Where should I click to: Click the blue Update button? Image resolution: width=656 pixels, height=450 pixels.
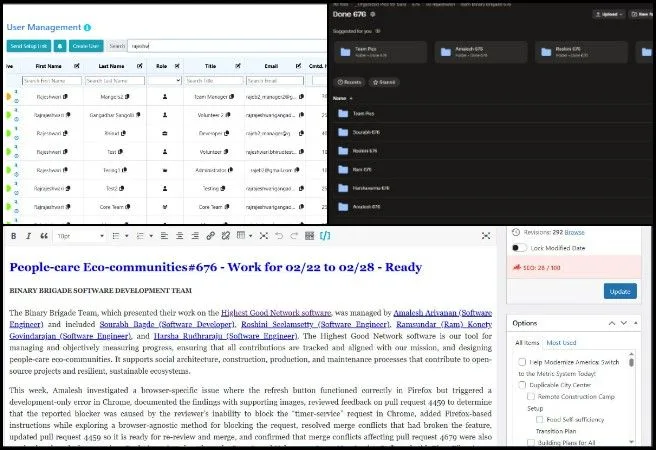click(x=620, y=291)
